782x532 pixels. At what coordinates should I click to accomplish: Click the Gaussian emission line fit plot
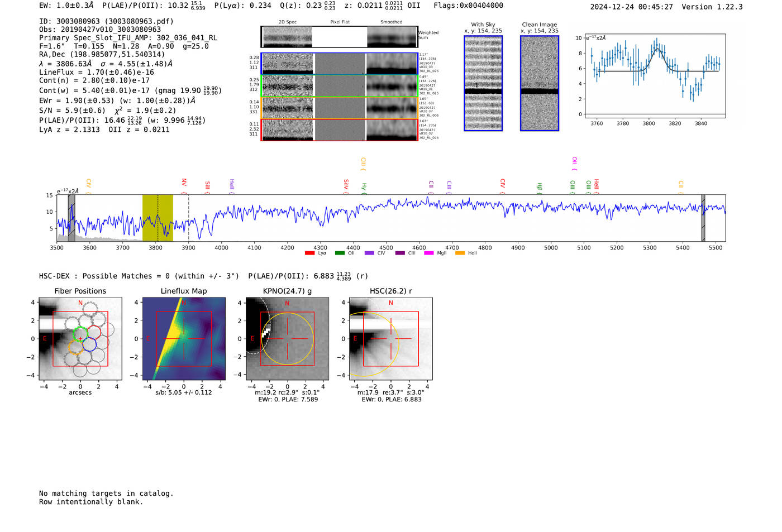click(x=655, y=76)
